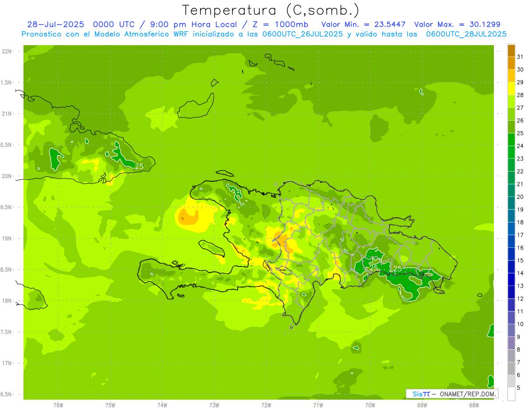Click the "6.5N" latitude label
Image resolution: width=532 pixels, height=411 pixels.
(7, 394)
